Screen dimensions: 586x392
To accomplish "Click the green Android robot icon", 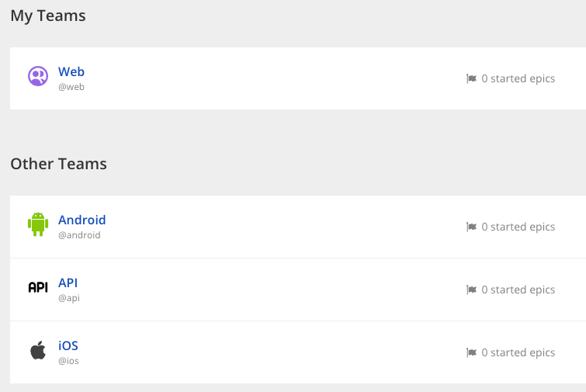I will click(38, 224).
